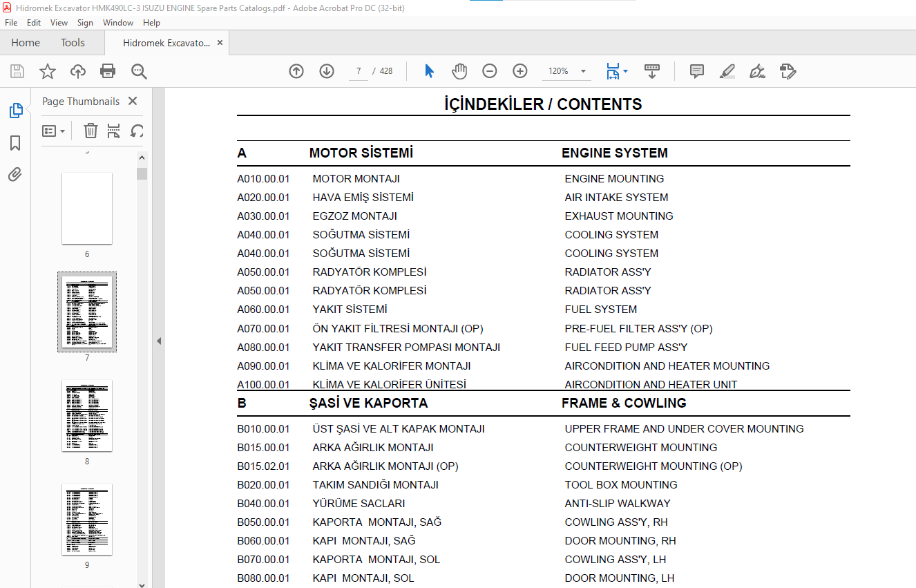The width and height of the screenshot is (916, 588).
Task: Click the A010.00.01 ENGINE MOUNTING entry
Action: click(x=450, y=178)
